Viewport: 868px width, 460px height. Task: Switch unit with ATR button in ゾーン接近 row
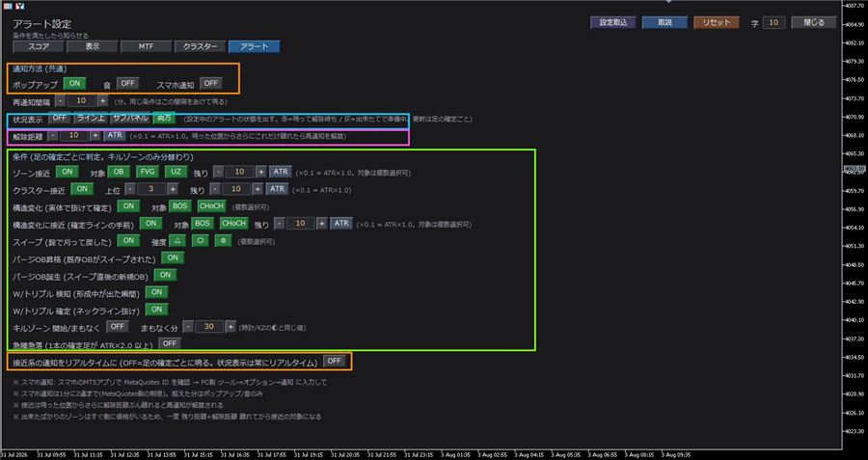click(x=281, y=172)
